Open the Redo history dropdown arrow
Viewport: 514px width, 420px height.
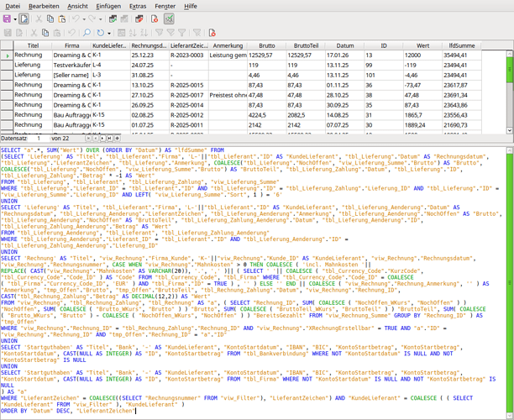click(x=101, y=19)
